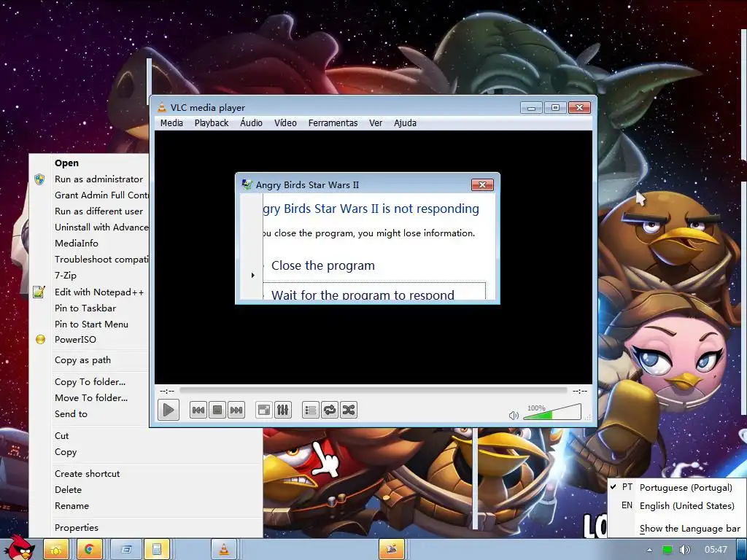
Task: Select Uninstall with Advanced entry
Action: coord(101,227)
